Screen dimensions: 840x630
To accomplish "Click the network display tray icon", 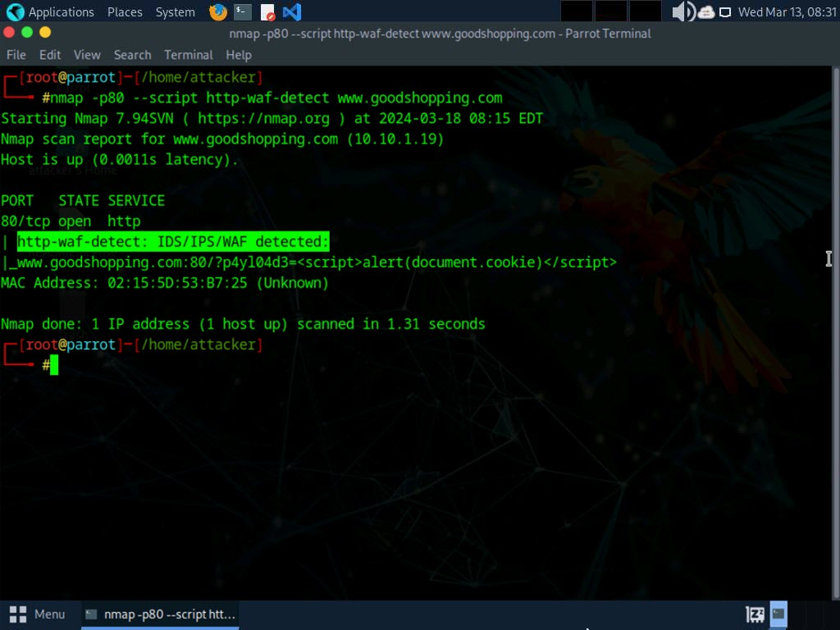I will 725,12.
